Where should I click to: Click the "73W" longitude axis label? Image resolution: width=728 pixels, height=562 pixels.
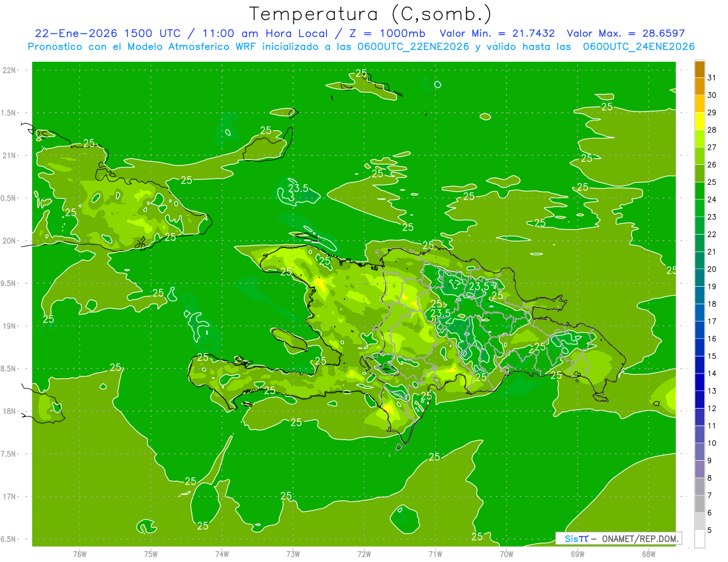293,554
